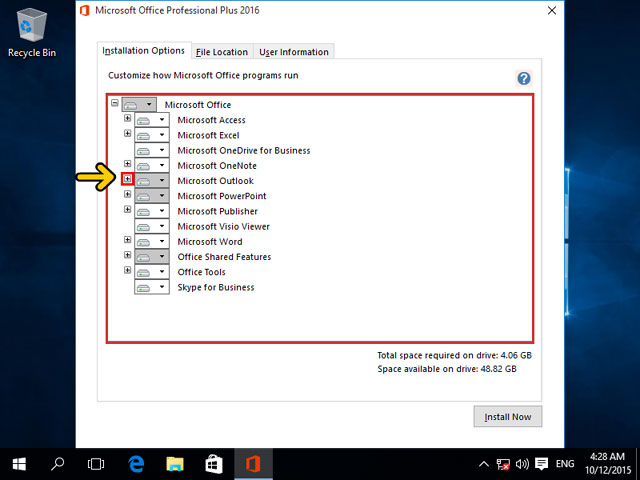Viewport: 640px width, 480px height.
Task: Expand Microsoft Outlook sub-features
Action: coord(127,179)
